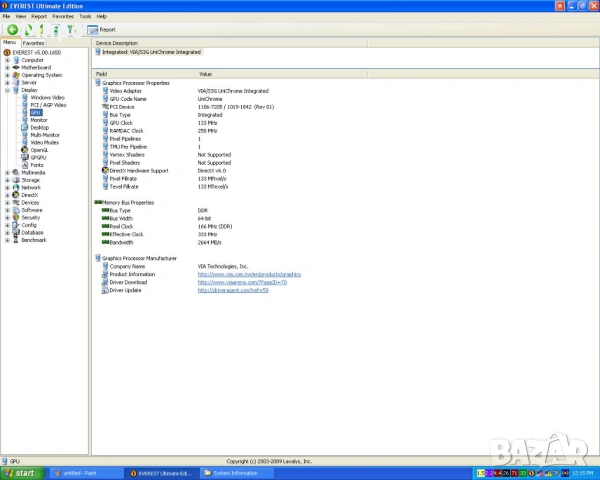
Task: Click the GPGPU icon in tree
Action: click(25, 157)
